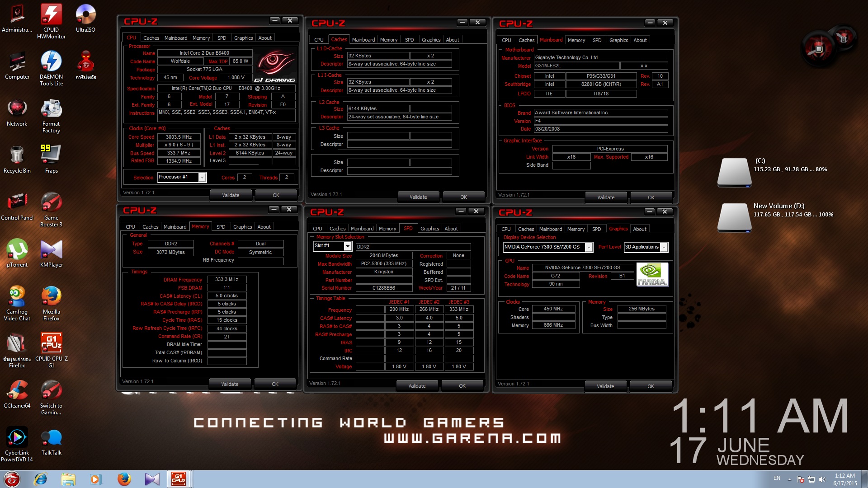
Task: Click OK in the Caches window
Action: click(463, 197)
